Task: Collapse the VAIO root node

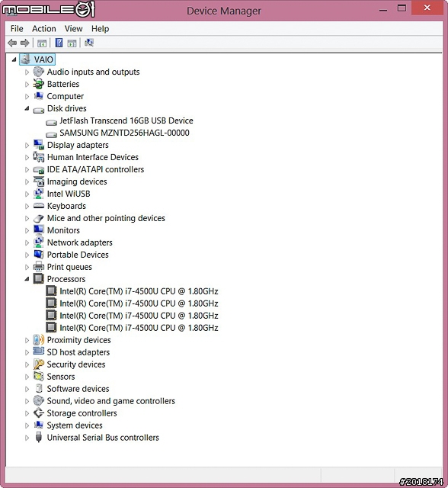Action: (x=14, y=59)
